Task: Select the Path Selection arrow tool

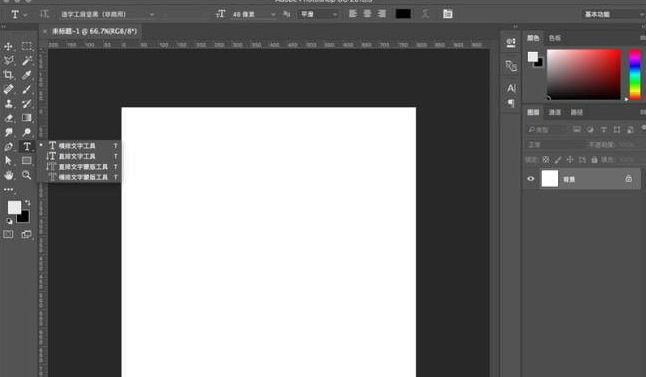Action: coord(8,161)
